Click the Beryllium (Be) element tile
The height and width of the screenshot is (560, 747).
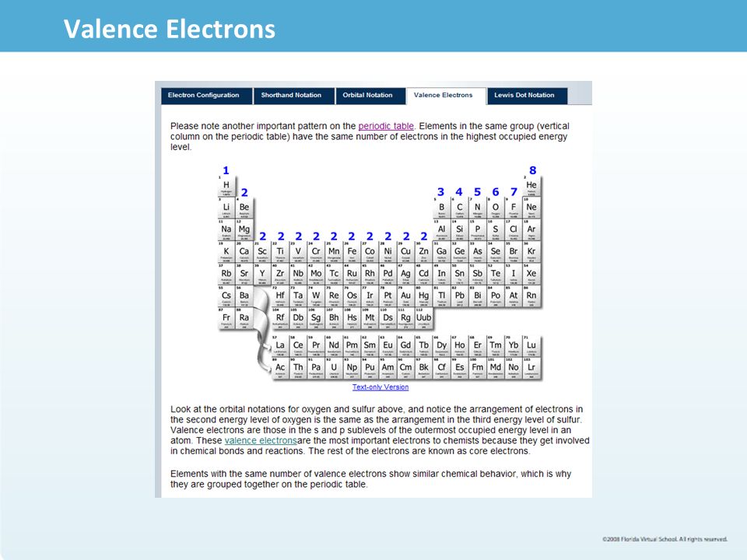pos(244,208)
